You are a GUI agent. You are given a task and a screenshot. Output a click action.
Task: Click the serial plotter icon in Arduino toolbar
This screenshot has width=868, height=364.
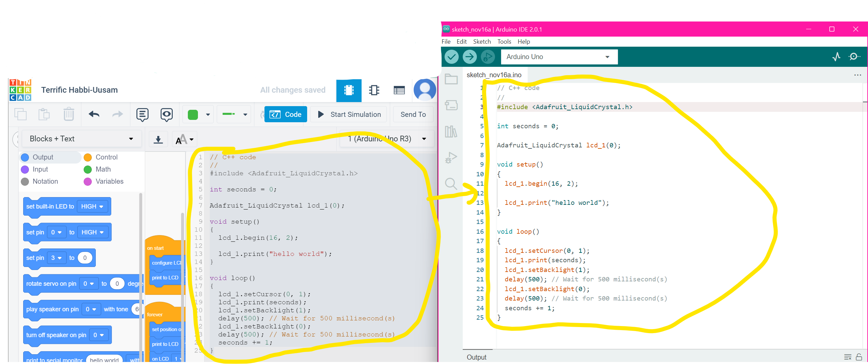(x=836, y=57)
